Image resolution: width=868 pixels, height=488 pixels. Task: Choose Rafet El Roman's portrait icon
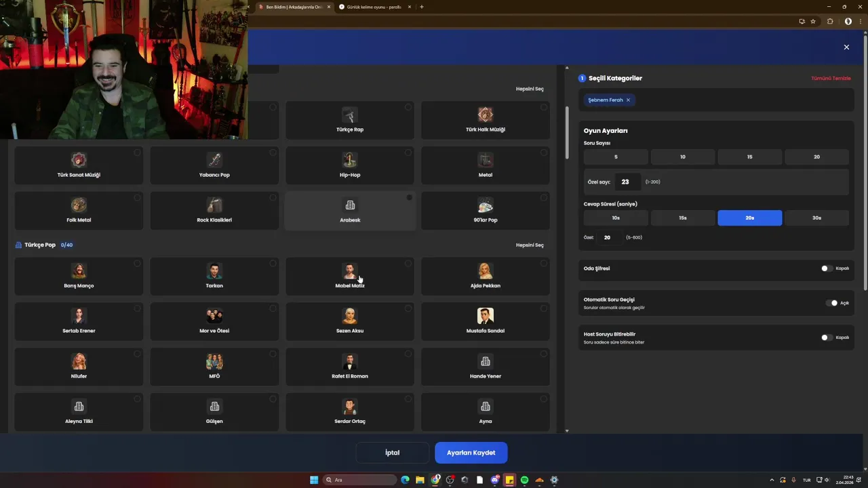(350, 361)
